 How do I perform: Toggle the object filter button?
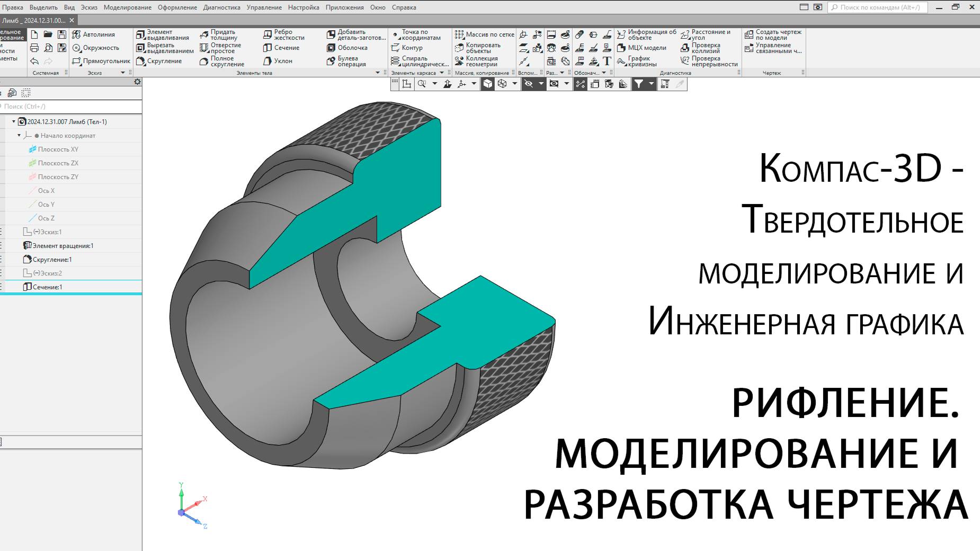(639, 83)
